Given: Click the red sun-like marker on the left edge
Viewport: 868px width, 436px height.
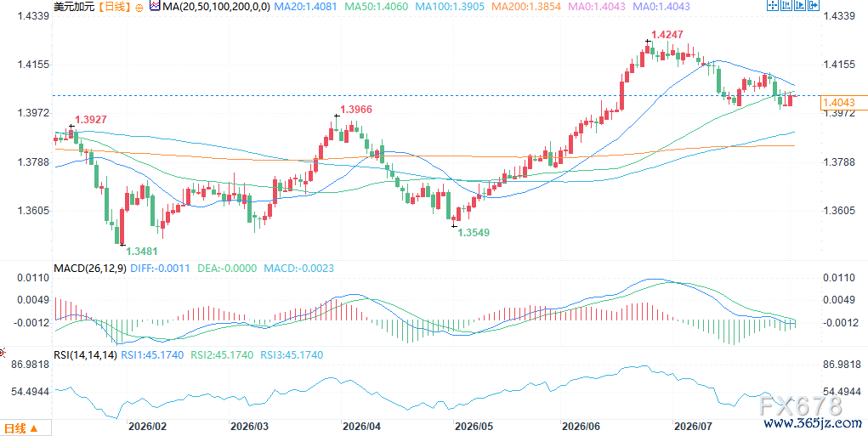Looking at the screenshot, I should click(x=3, y=352).
